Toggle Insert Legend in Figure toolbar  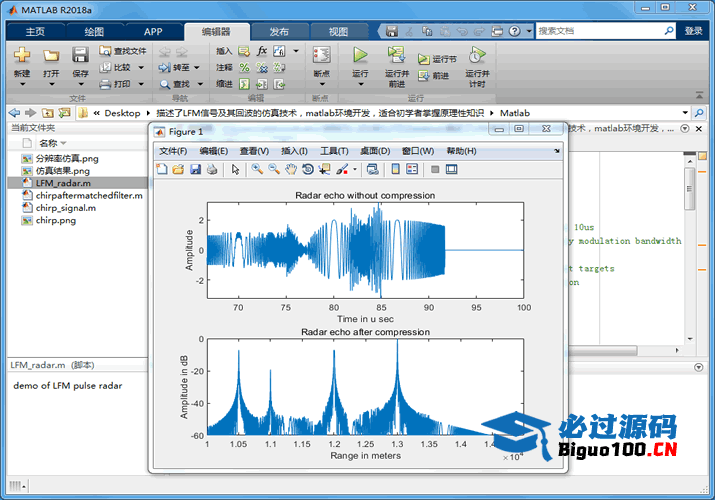click(x=412, y=170)
